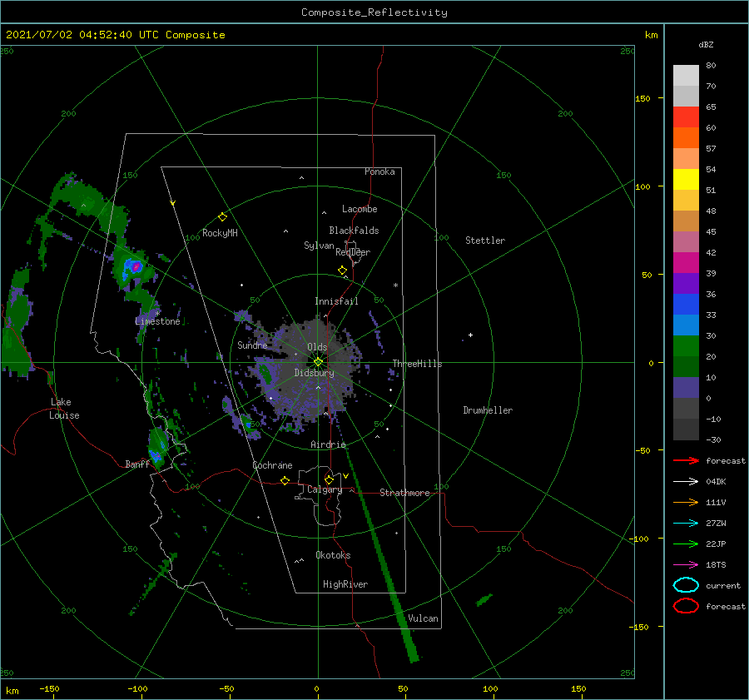Click the yellow diamond marker below Cochrane
This screenshot has height=700, width=749.
click(x=285, y=481)
